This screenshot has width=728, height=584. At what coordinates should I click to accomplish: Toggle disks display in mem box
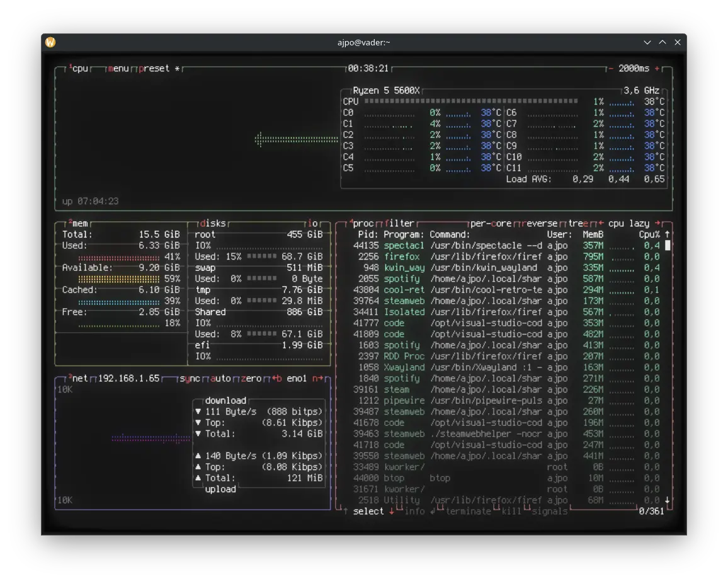tap(213, 224)
